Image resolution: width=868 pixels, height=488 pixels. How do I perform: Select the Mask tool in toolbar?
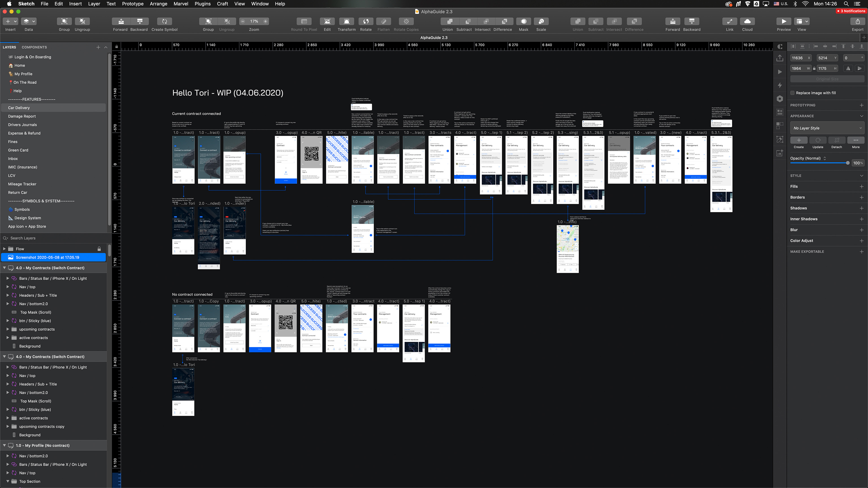[523, 21]
